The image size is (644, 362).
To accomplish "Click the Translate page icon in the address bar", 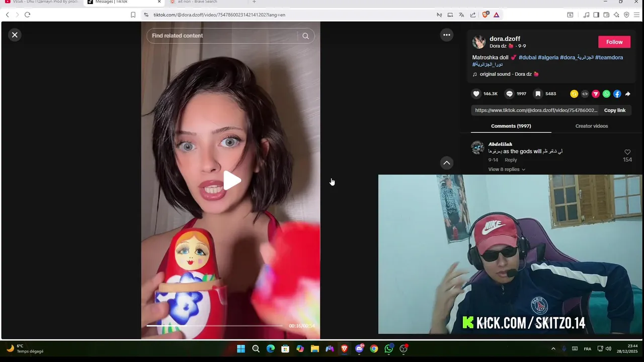I will [x=461, y=15].
